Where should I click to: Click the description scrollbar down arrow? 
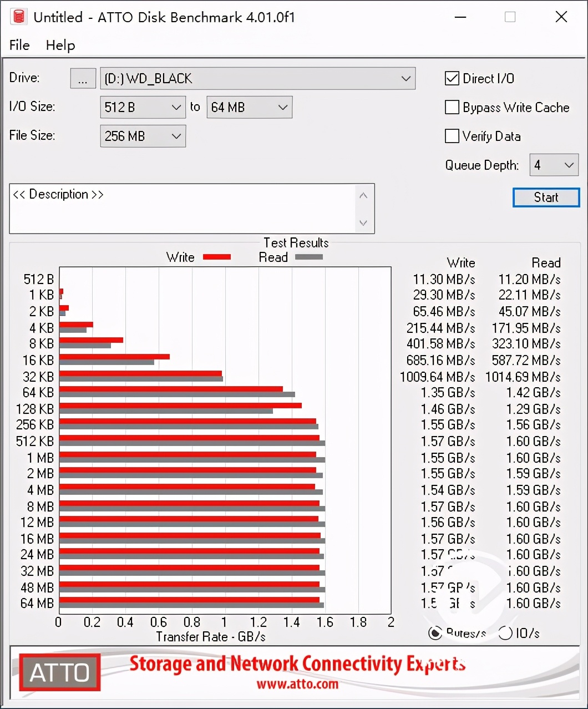tap(363, 223)
